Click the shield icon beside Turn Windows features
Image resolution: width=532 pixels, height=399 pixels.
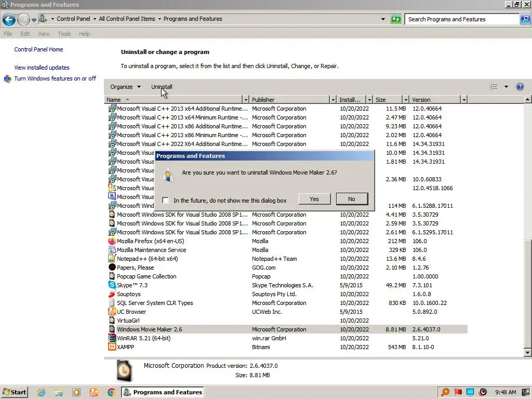[x=7, y=79]
